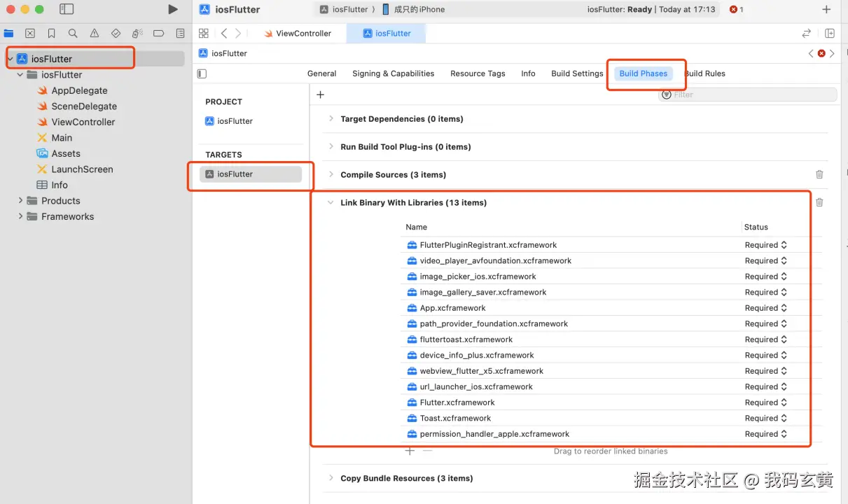
Task: Open AppDelegate file in navigator
Action: pos(79,90)
